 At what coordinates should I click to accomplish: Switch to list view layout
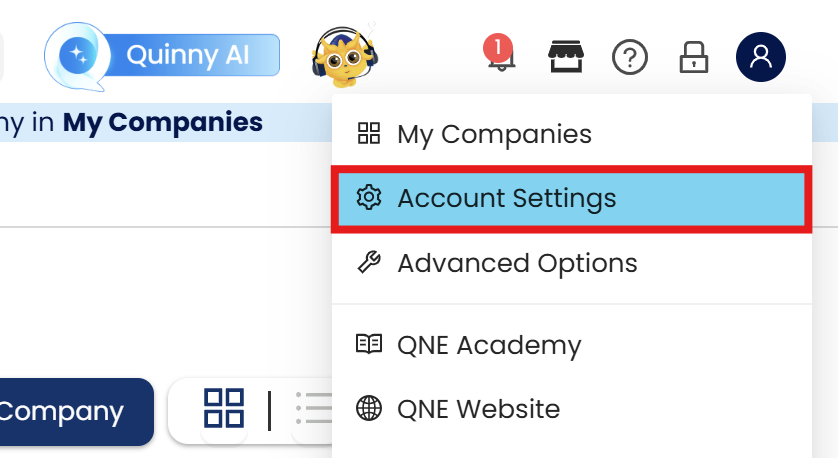(313, 409)
